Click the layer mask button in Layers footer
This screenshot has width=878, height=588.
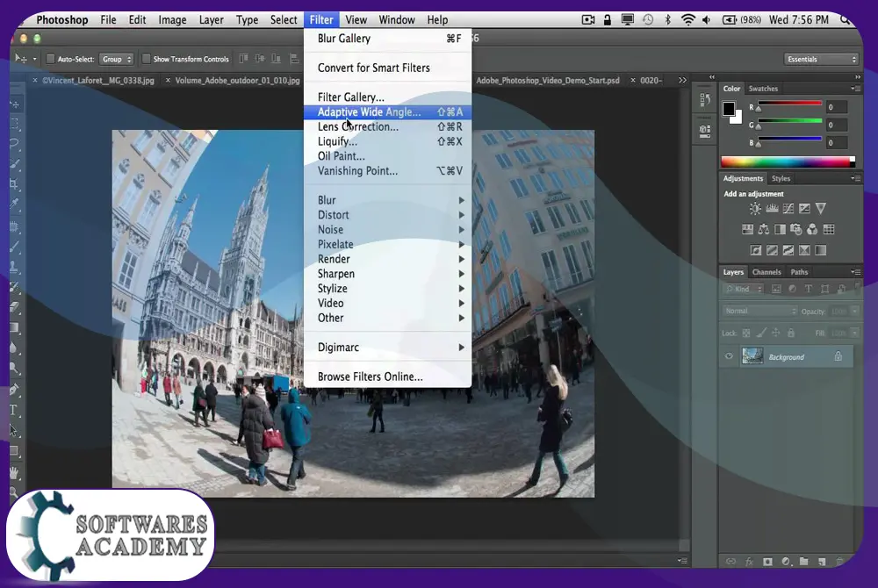coord(767,561)
